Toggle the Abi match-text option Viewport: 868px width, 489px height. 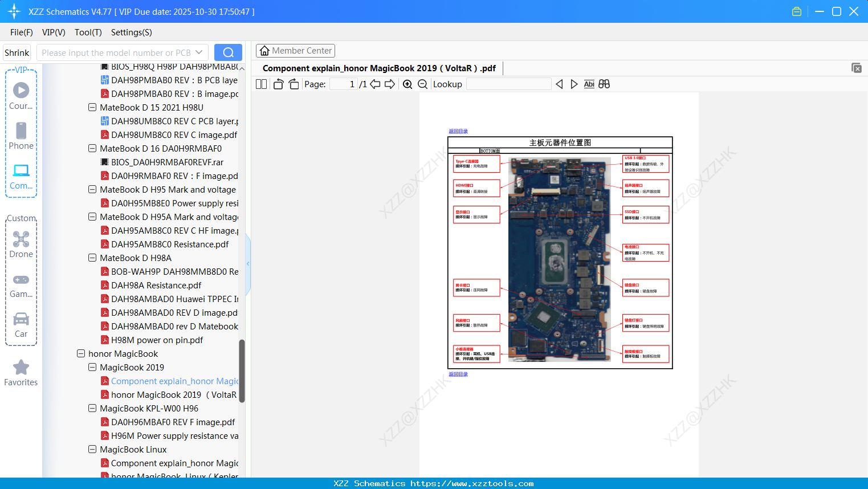click(x=589, y=84)
